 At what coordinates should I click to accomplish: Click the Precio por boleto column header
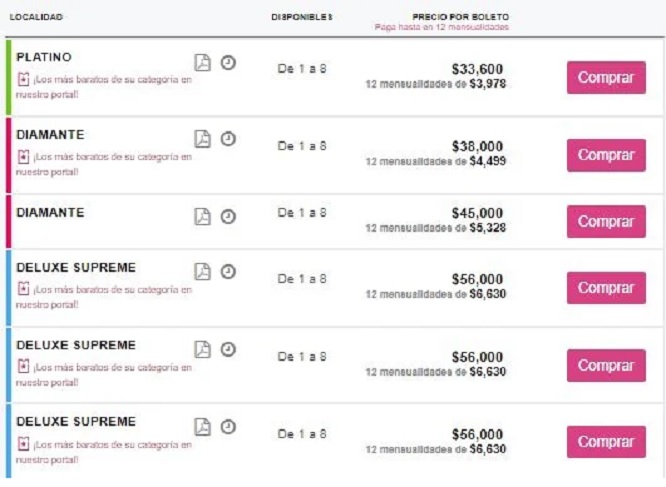coord(460,18)
